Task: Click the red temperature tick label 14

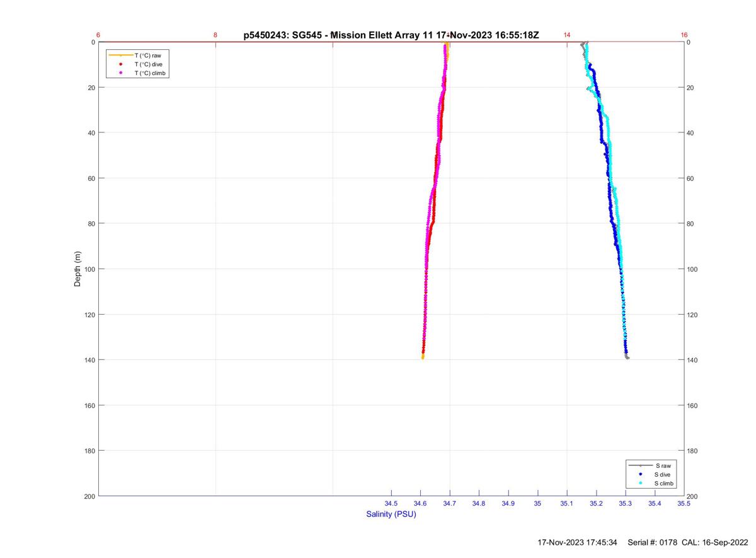Action: 567,35
